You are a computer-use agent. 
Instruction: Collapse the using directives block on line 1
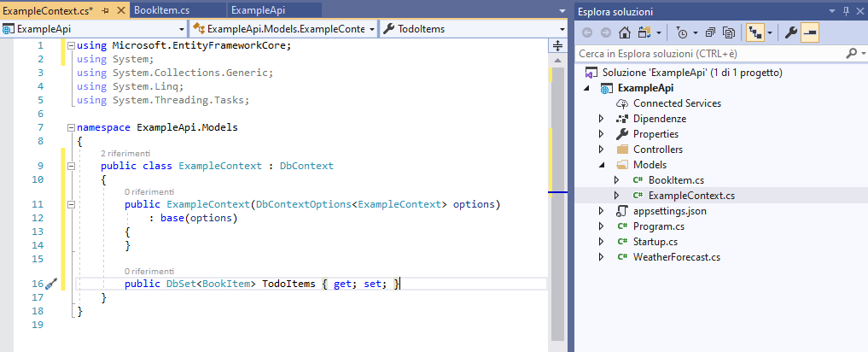click(x=71, y=46)
